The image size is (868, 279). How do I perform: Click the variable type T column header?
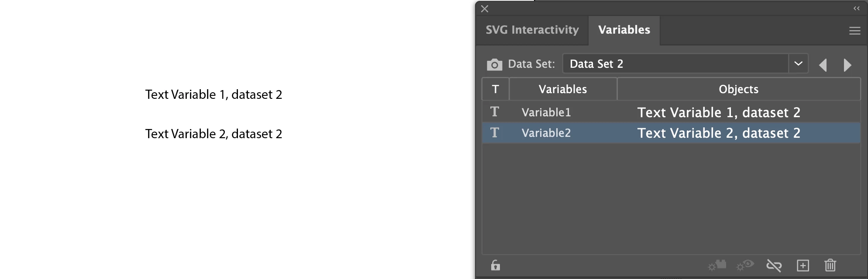click(496, 89)
